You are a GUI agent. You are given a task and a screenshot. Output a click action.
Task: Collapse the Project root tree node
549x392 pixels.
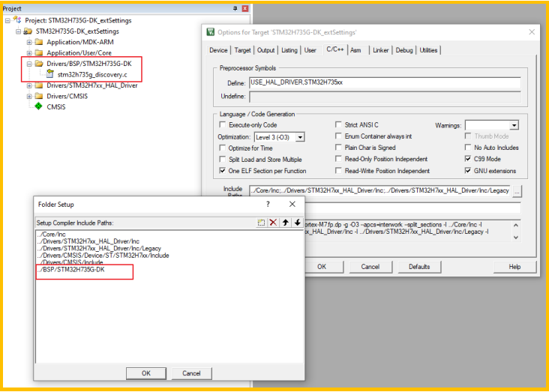(7, 20)
